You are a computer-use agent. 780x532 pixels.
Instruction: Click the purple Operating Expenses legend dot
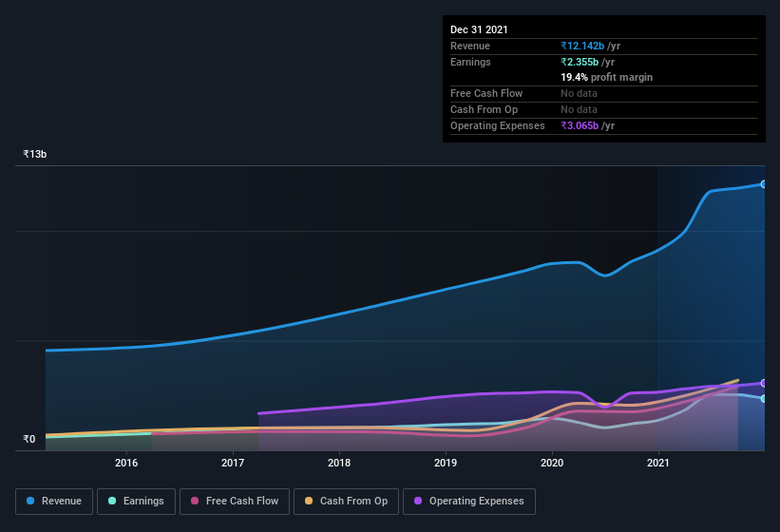tap(418, 501)
